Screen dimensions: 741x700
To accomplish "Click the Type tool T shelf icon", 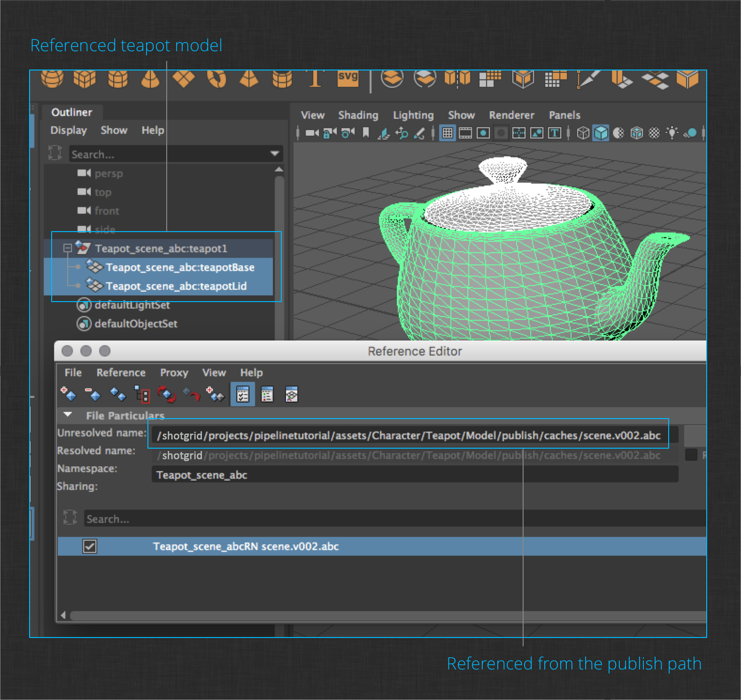I will [x=315, y=78].
